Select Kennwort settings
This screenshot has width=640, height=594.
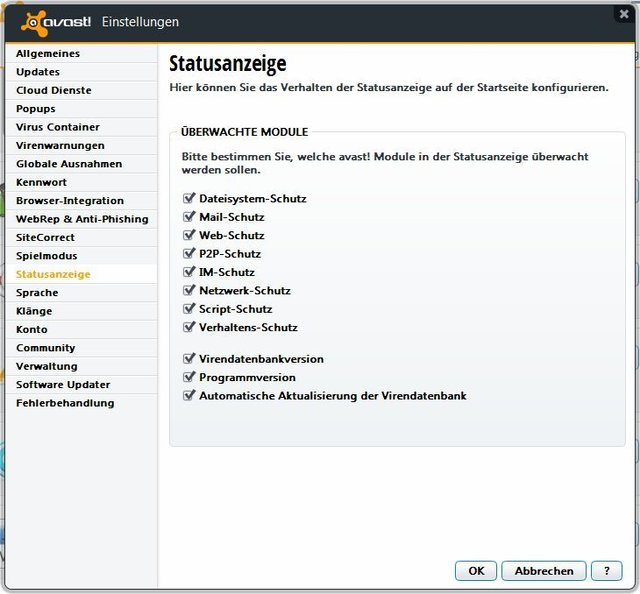[x=81, y=182]
